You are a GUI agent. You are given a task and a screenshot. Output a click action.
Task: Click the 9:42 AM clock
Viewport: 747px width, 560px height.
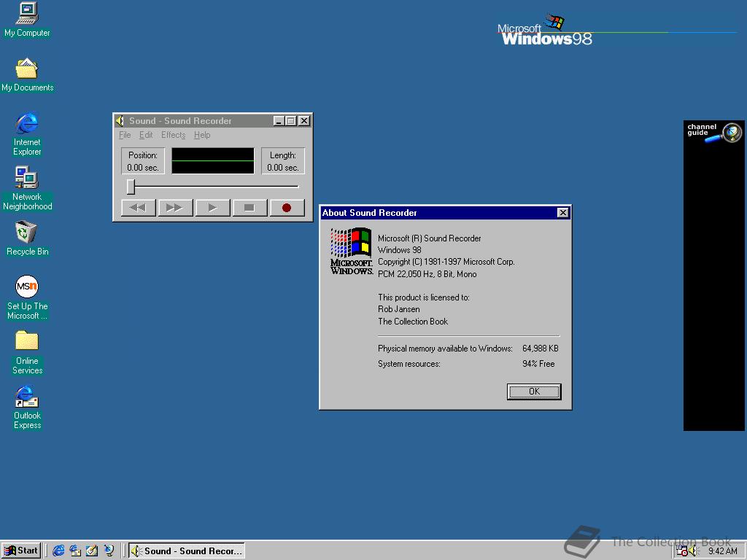click(723, 551)
